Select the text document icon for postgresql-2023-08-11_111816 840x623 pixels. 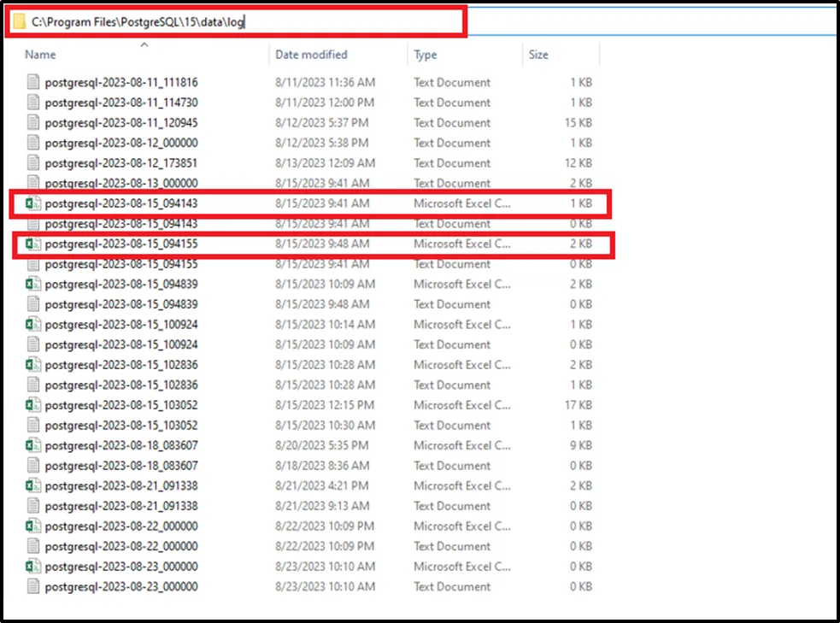[x=33, y=83]
